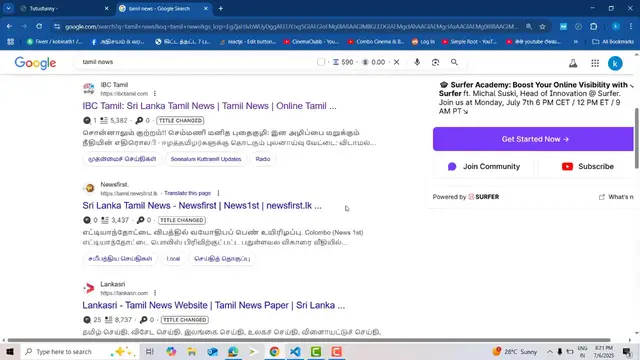Open the Windows Start menu
Screen dimensions: 640x360
tap(9, 351)
